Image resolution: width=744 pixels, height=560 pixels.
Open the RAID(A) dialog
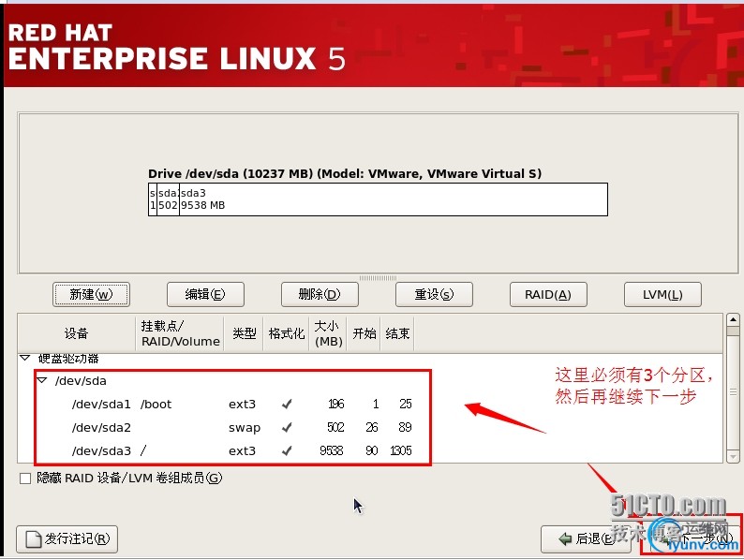pyautogui.click(x=548, y=294)
